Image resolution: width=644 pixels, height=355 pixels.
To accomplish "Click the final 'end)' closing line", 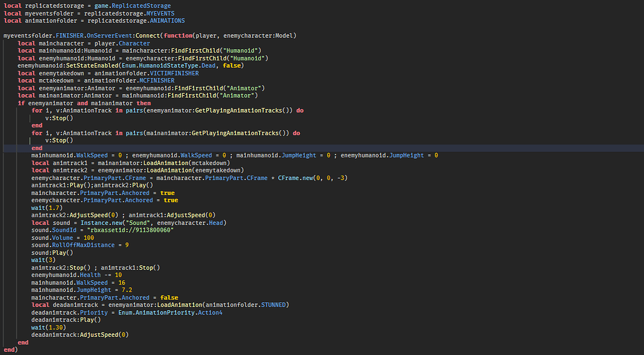I will pyautogui.click(x=11, y=350).
